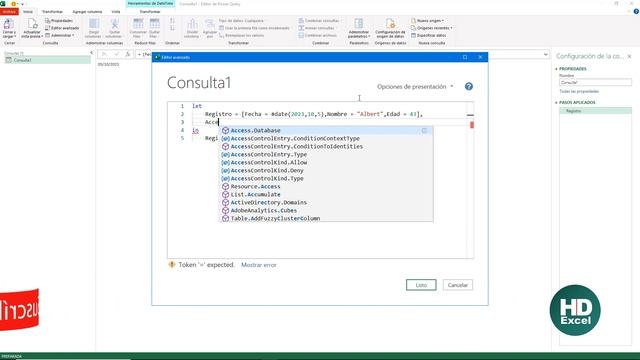Click Especificar datos in the ribbon

click(429, 35)
